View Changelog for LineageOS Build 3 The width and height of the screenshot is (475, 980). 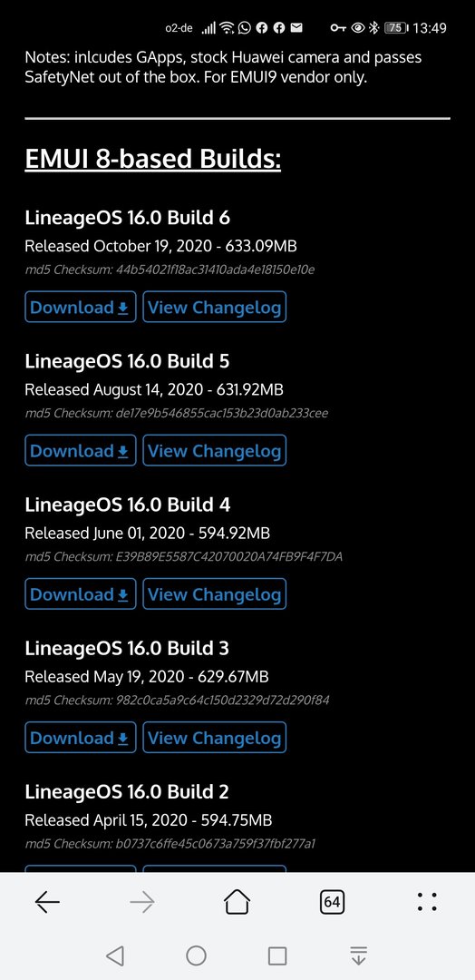tap(215, 738)
